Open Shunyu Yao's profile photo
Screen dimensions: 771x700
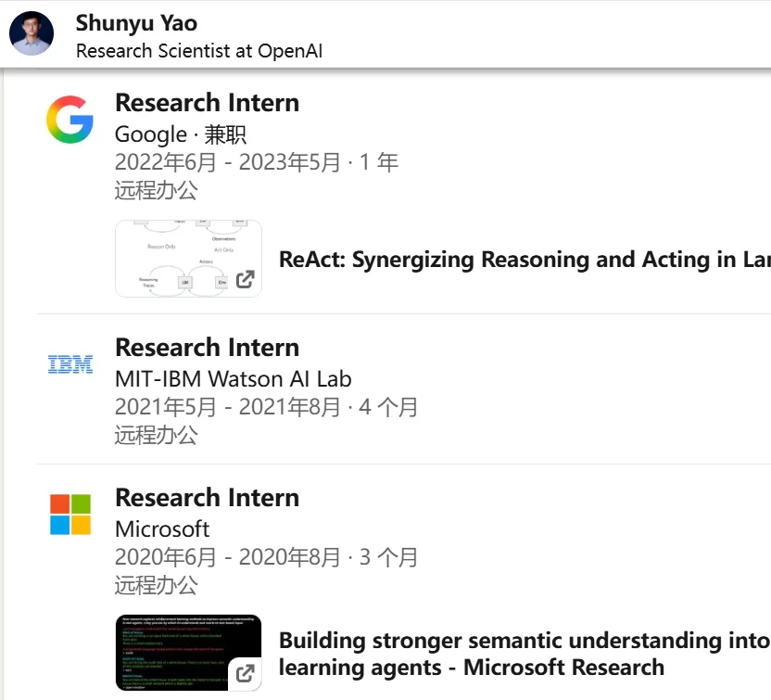[32, 33]
